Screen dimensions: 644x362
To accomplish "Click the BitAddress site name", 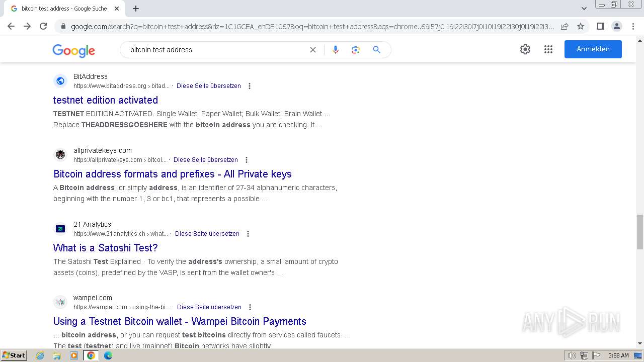I will click(x=91, y=76).
